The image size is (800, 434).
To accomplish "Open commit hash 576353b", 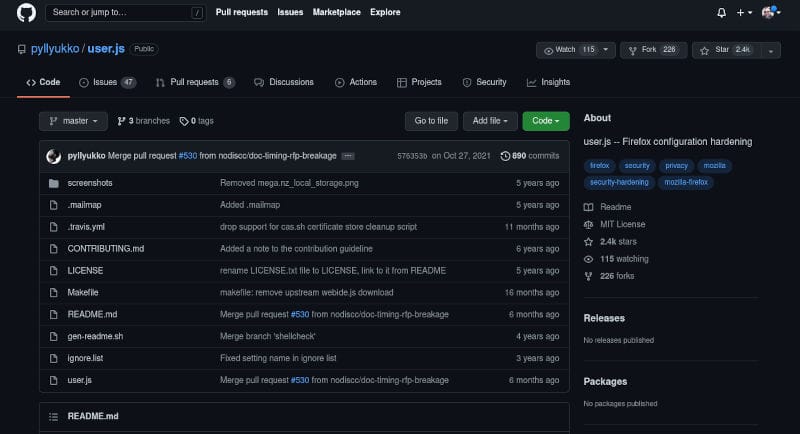I will (412, 156).
